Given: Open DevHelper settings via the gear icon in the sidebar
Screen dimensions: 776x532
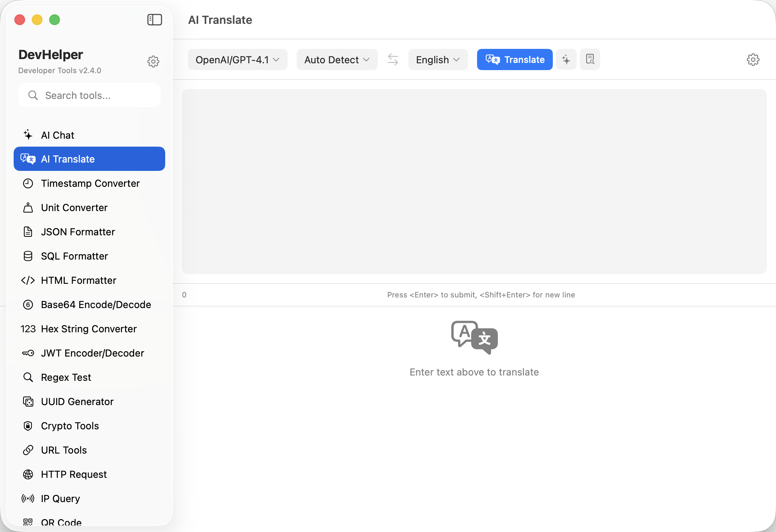Looking at the screenshot, I should point(153,61).
